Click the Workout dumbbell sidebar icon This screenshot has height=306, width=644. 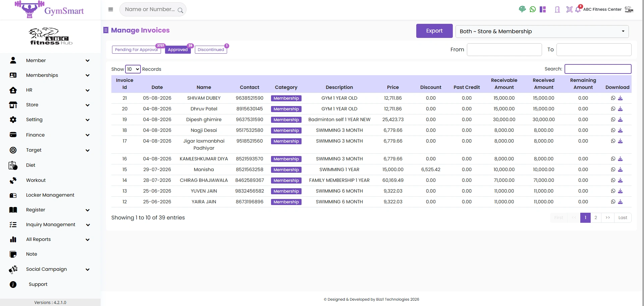point(13,181)
